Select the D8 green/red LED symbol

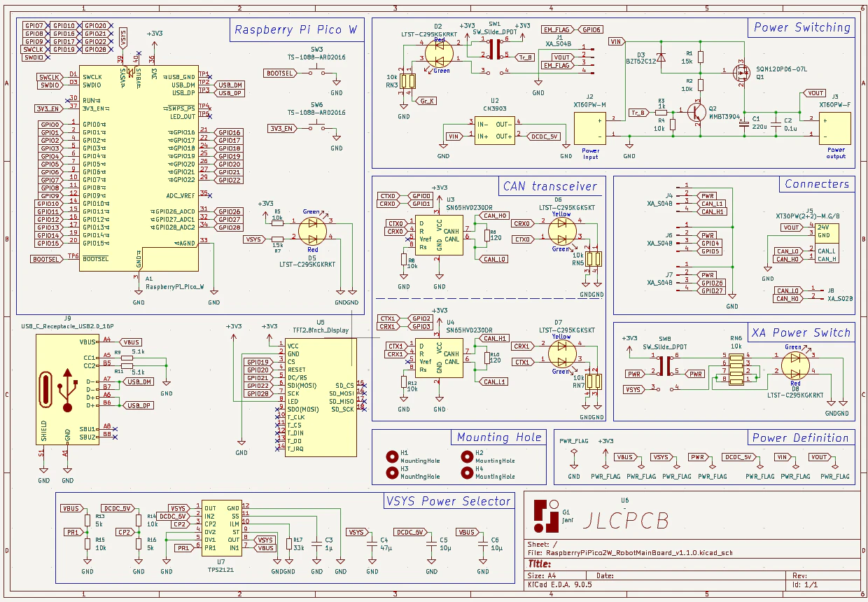[x=795, y=365]
